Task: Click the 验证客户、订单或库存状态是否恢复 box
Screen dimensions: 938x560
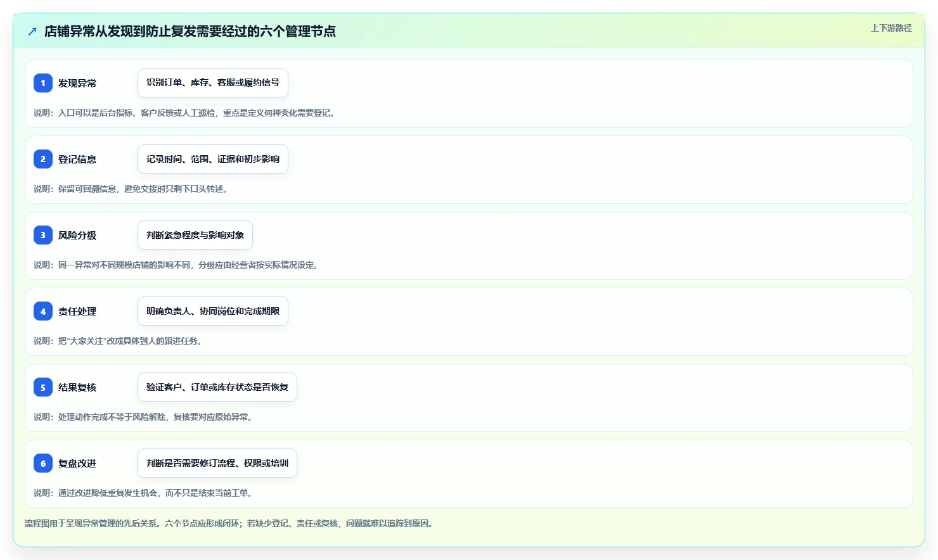Action: pos(217,387)
